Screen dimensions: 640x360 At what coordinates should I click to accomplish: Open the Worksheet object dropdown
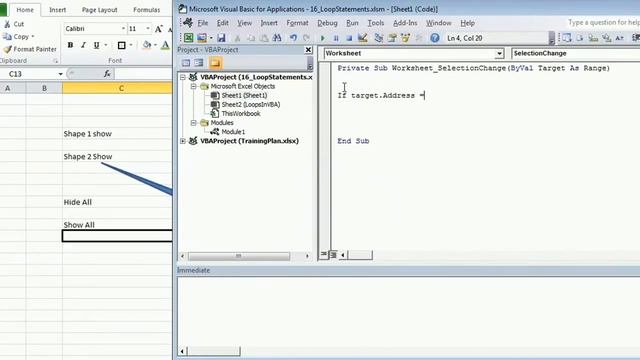point(499,53)
